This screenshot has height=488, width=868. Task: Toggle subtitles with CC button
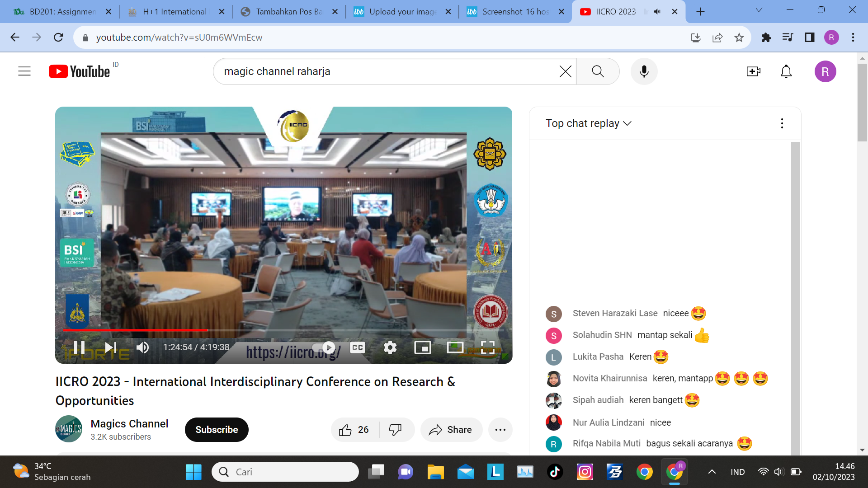[357, 347]
